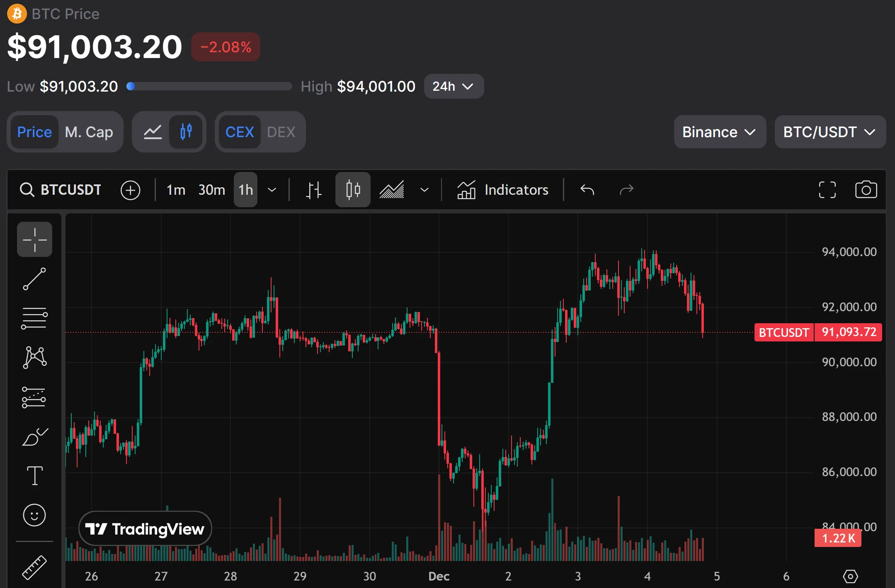895x588 pixels.
Task: Choose the text annotation tool
Action: 34,476
